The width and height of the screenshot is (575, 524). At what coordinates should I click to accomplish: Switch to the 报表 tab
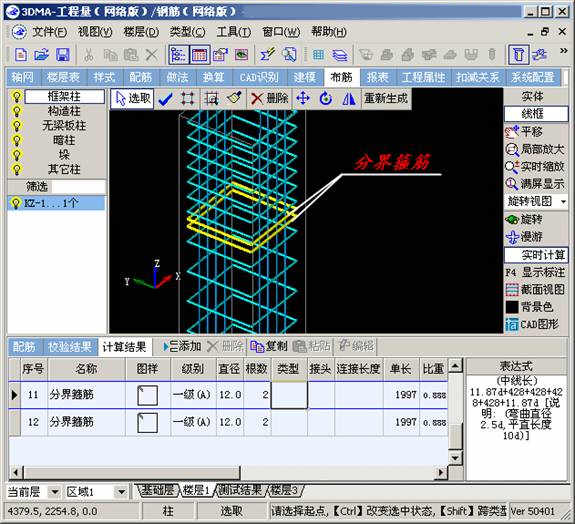coord(378,77)
